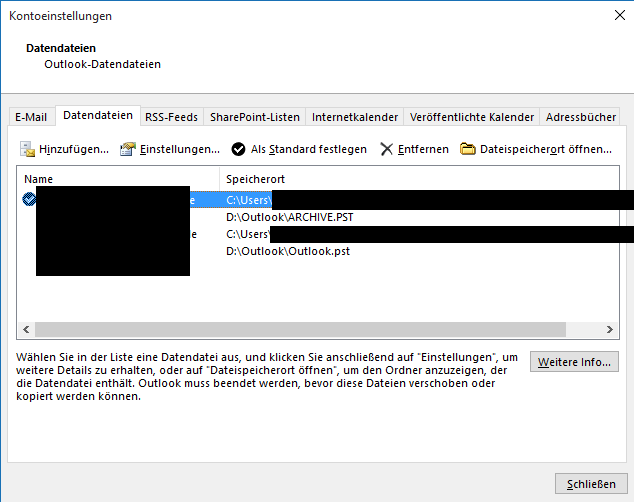The height and width of the screenshot is (502, 634).
Task: Select the Datendateien tab
Action: (x=98, y=116)
